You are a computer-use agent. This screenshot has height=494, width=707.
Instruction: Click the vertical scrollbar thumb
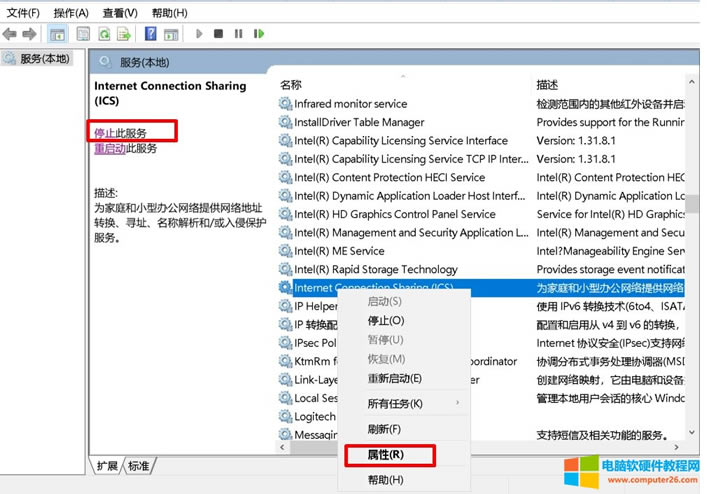tap(692, 206)
